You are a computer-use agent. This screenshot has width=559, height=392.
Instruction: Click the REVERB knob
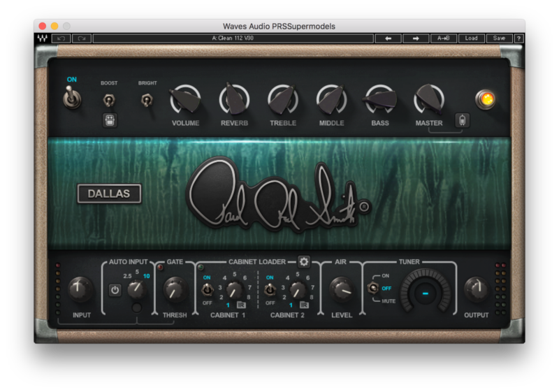click(x=234, y=99)
